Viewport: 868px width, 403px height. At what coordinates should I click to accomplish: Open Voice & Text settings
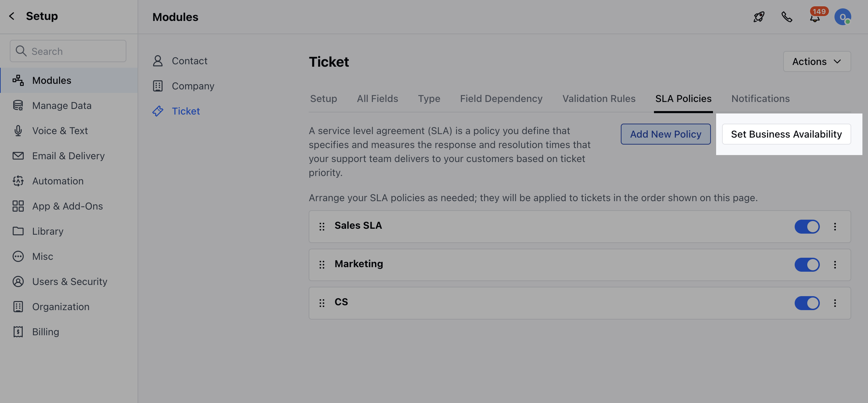tap(60, 130)
